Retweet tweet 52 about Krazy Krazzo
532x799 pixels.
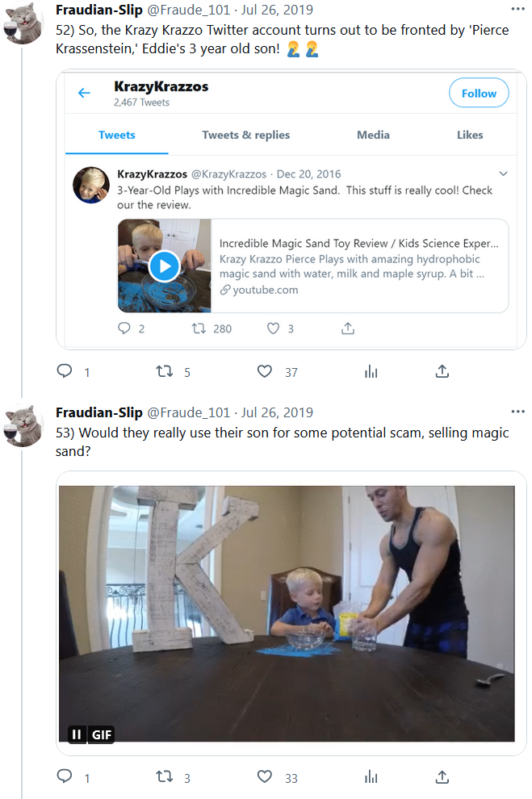pos(165,371)
